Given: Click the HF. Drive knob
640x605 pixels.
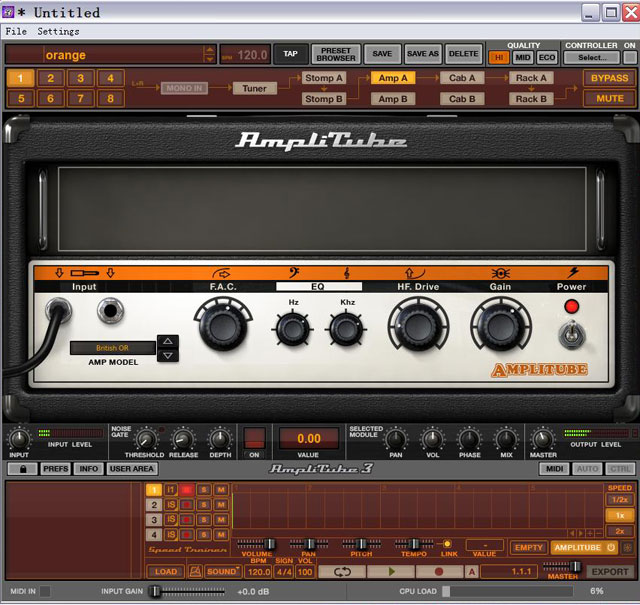Looking at the screenshot, I should [x=418, y=327].
